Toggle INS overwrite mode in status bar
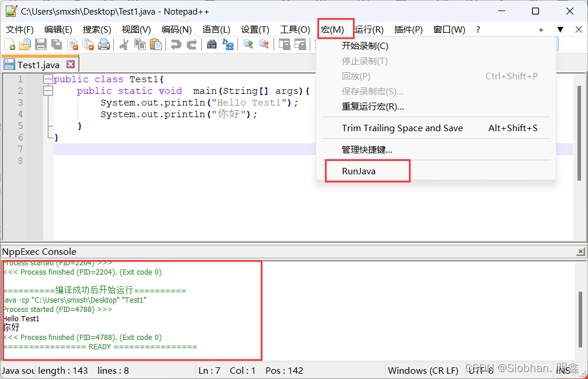 [x=562, y=370]
